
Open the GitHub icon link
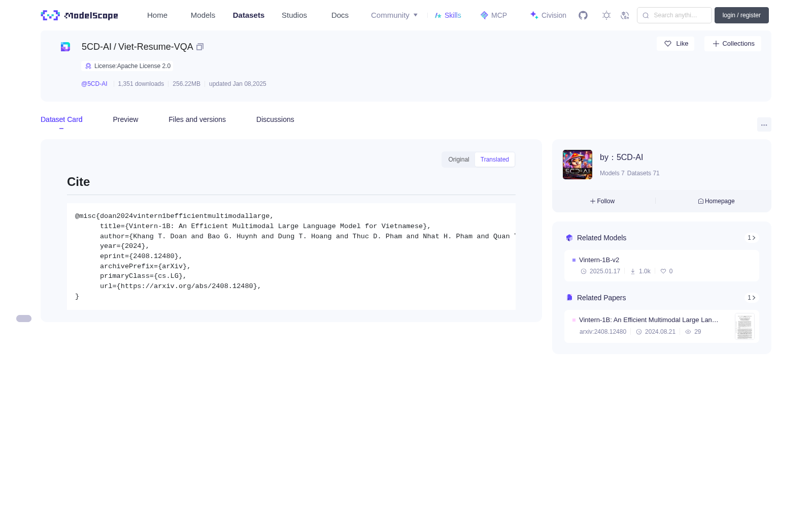coord(583,15)
